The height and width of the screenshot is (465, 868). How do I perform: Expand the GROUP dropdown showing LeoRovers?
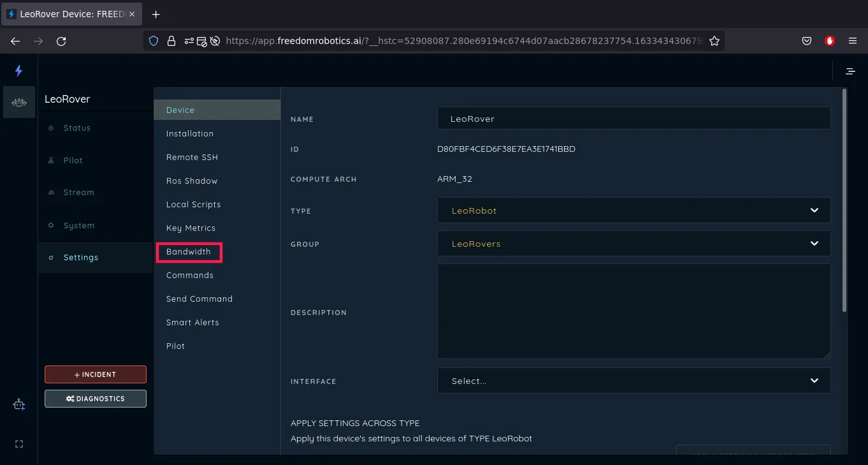click(633, 244)
